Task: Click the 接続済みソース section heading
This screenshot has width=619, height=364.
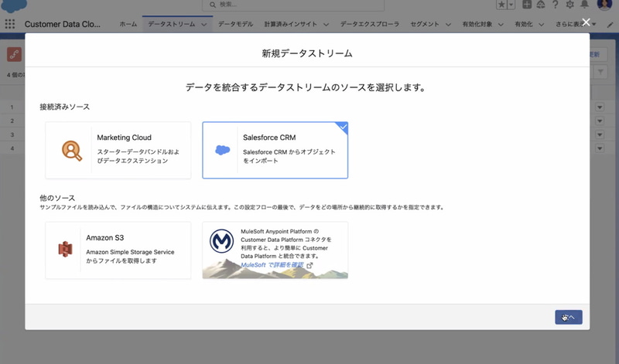Action: (x=65, y=107)
